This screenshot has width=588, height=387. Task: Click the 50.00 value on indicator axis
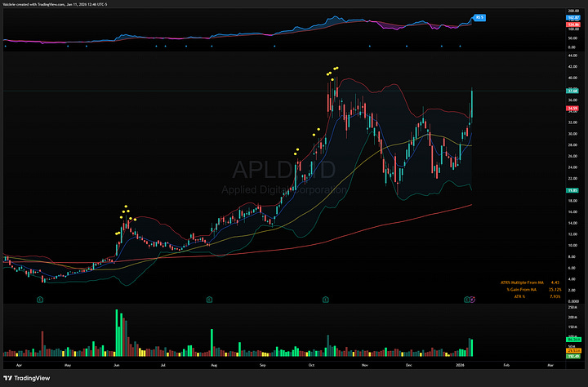(x=572, y=38)
